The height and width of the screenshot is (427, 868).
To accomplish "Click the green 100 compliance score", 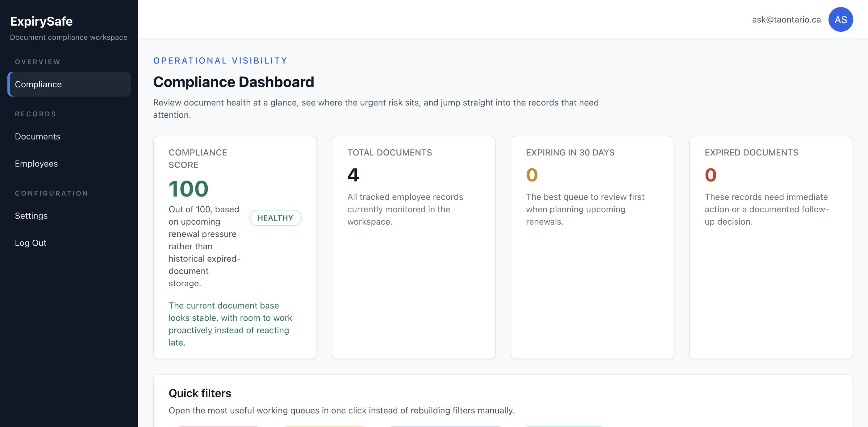I will 188,189.
